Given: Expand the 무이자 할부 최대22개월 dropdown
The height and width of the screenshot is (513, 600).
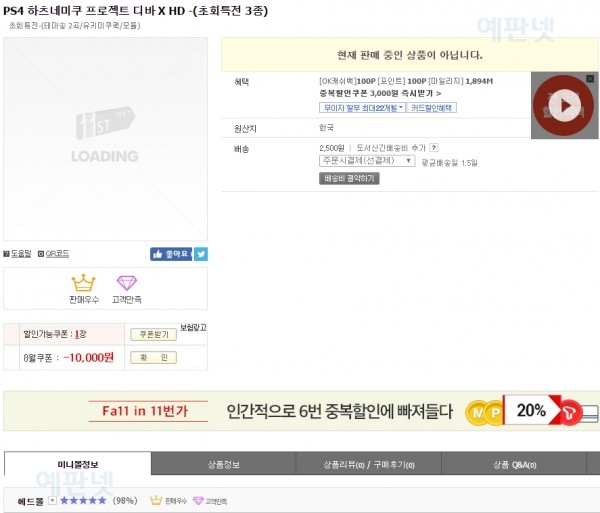Looking at the screenshot, I should click(362, 108).
